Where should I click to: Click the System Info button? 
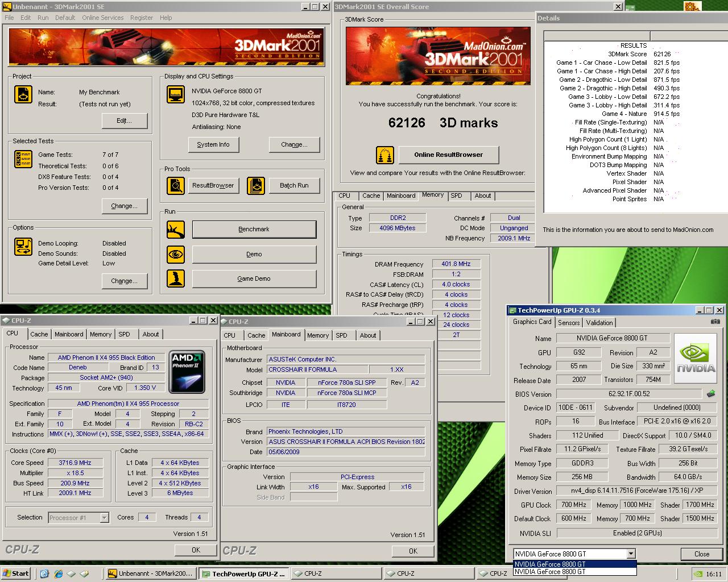click(x=213, y=144)
